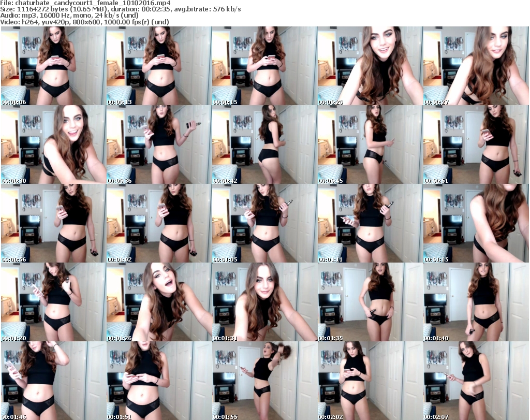Select the preview stamped 00:01:46
The image size is (530, 420).
pyautogui.click(x=53, y=381)
